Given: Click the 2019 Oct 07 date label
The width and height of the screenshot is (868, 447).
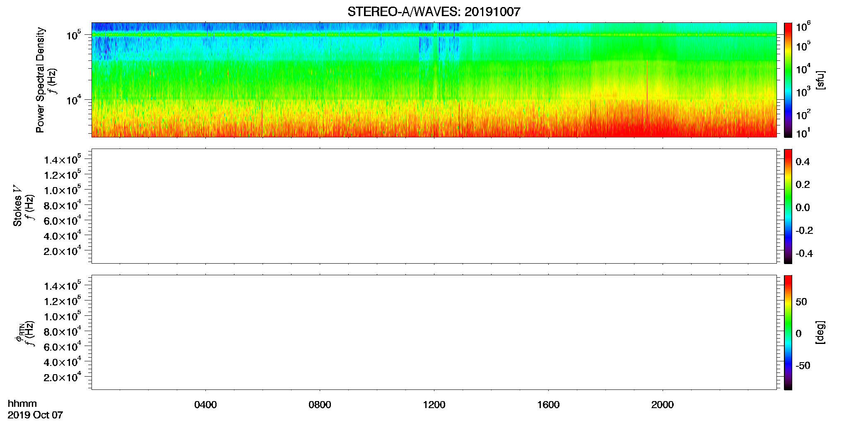Looking at the screenshot, I should [35, 415].
